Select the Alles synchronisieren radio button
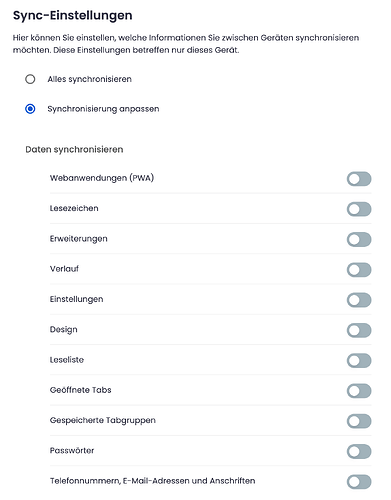This screenshot has height=500, width=391. [30, 79]
